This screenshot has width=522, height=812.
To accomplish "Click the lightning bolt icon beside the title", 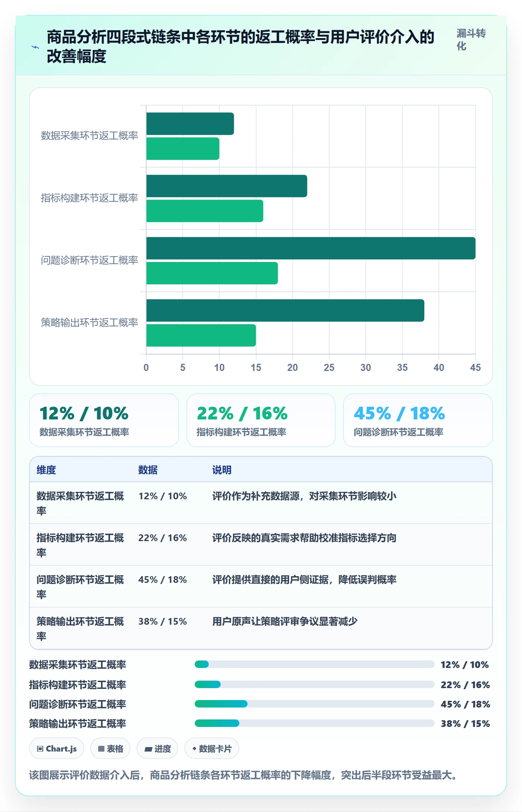I will [35, 47].
